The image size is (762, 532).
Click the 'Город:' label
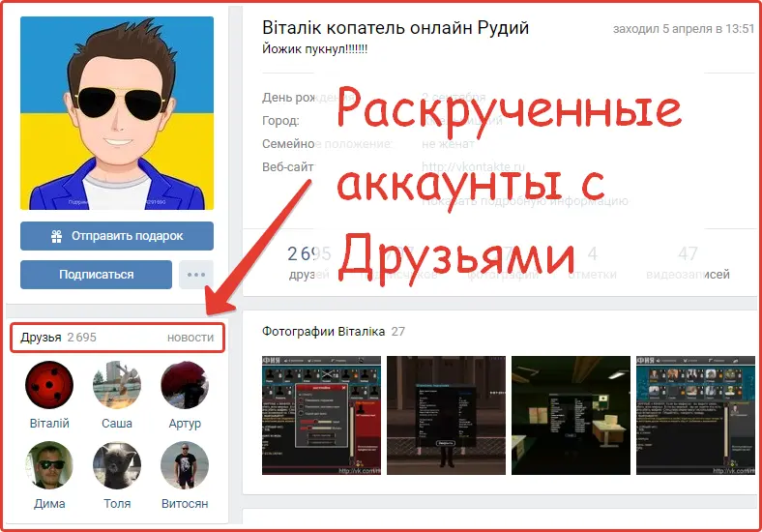280,121
